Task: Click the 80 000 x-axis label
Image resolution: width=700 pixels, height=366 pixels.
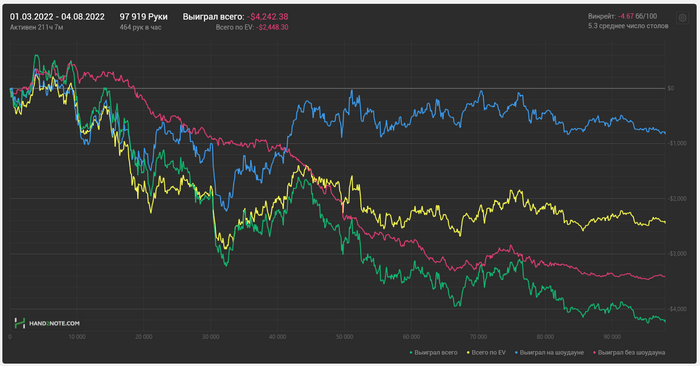Action: (545, 337)
